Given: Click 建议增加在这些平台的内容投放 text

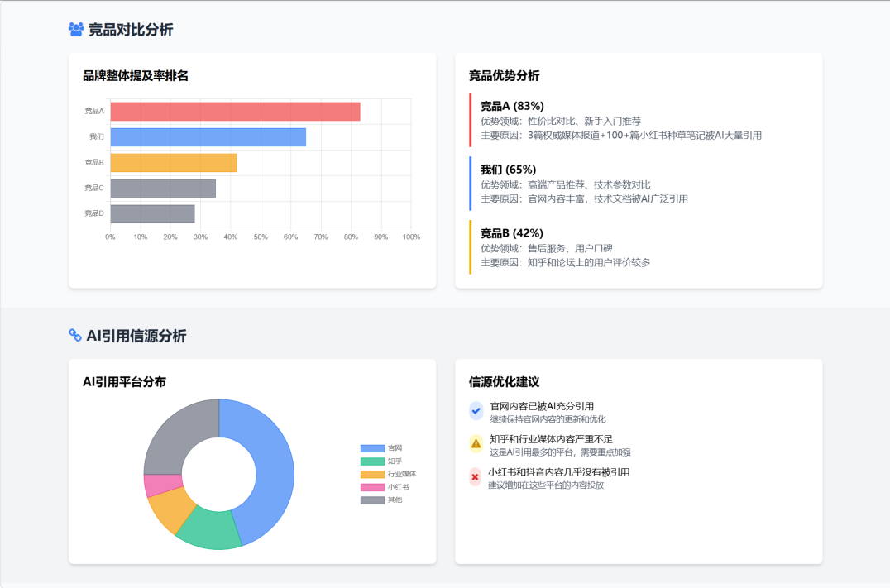Looking at the screenshot, I should coord(546,485).
